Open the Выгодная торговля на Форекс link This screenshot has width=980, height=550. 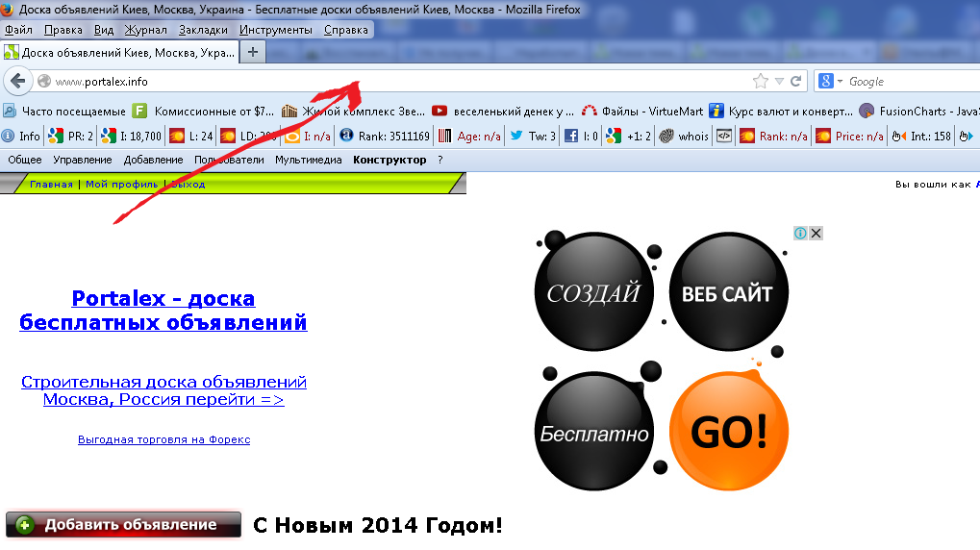pyautogui.click(x=163, y=439)
